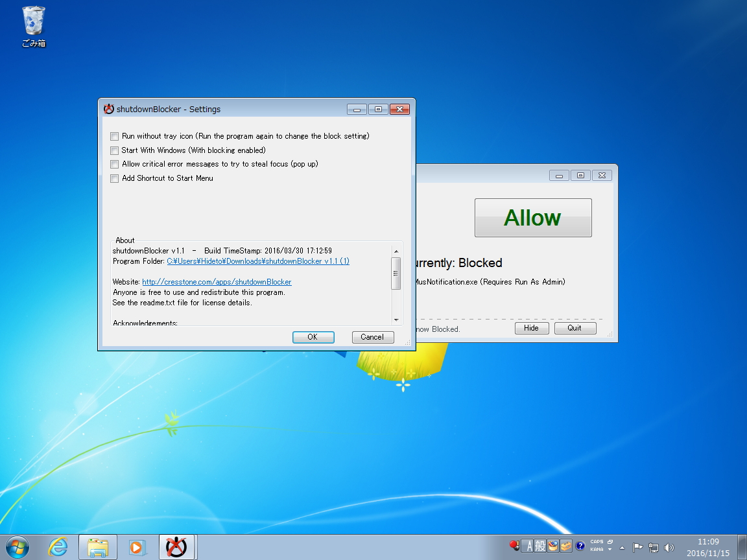Click 'now Blocked.' status bar text

(x=438, y=329)
